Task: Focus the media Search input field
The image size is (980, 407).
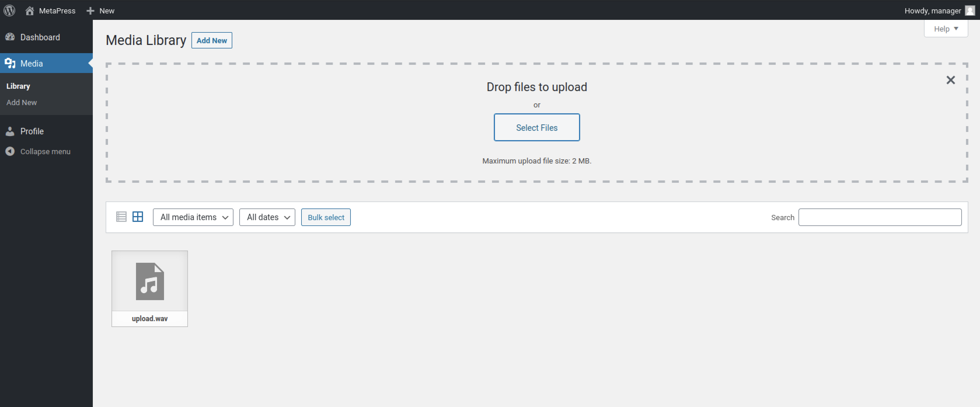Action: pyautogui.click(x=880, y=217)
